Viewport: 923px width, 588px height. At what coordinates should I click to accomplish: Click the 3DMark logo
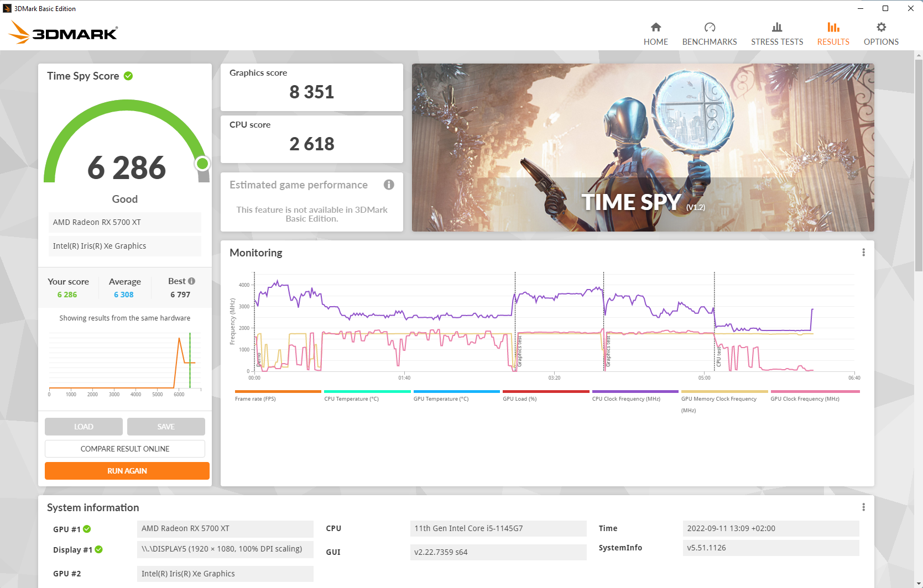64,33
